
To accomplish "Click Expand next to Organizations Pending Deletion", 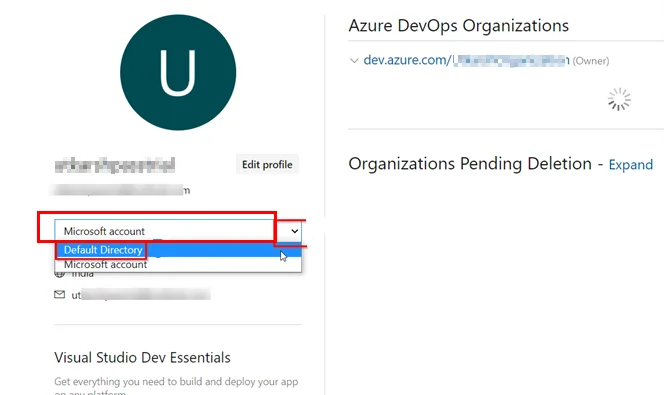I will (x=631, y=165).
